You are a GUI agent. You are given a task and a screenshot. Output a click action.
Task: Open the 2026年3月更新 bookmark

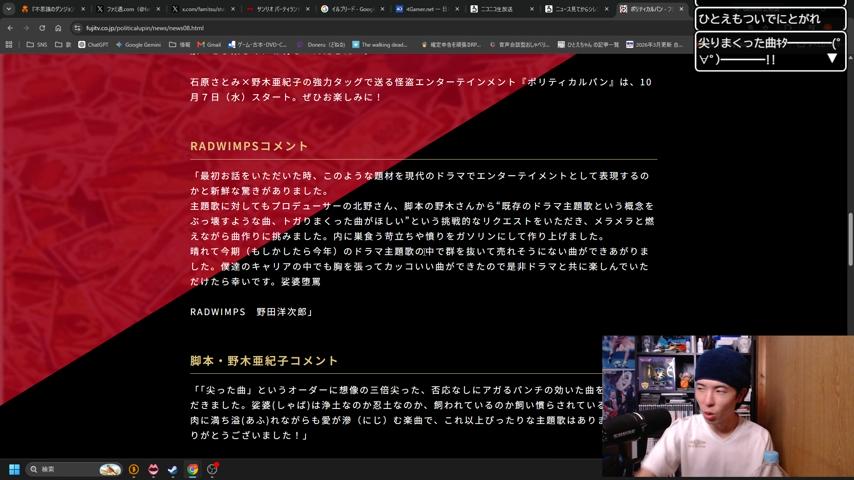coord(654,45)
